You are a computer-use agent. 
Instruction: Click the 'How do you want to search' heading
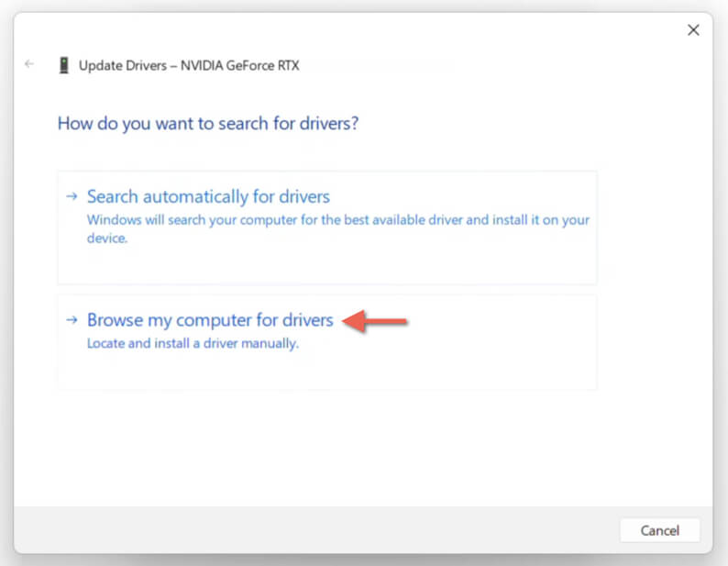point(208,124)
